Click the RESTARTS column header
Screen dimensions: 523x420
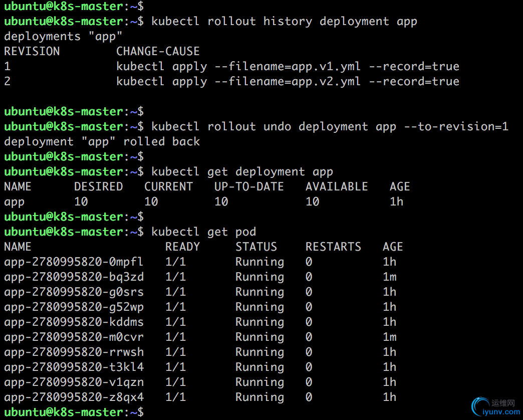[x=333, y=247]
